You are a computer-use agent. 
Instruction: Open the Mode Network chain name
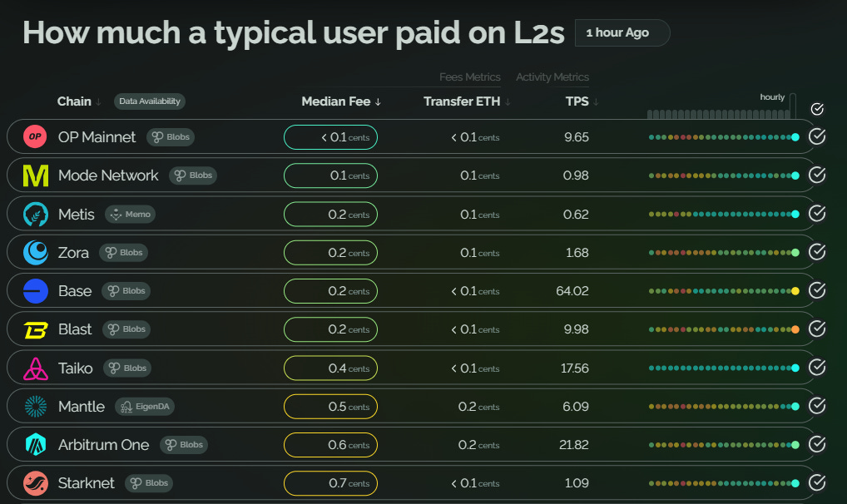(108, 175)
